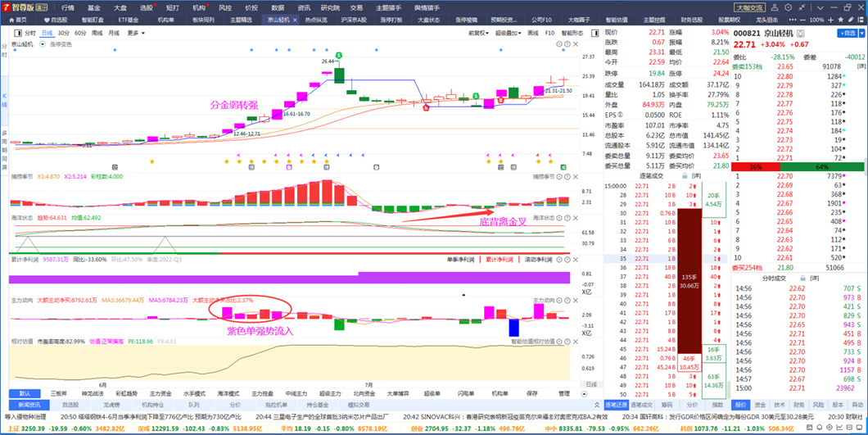Close the 捕捞季节 indicator panel
The height and width of the screenshot is (435, 868).
click(x=575, y=177)
